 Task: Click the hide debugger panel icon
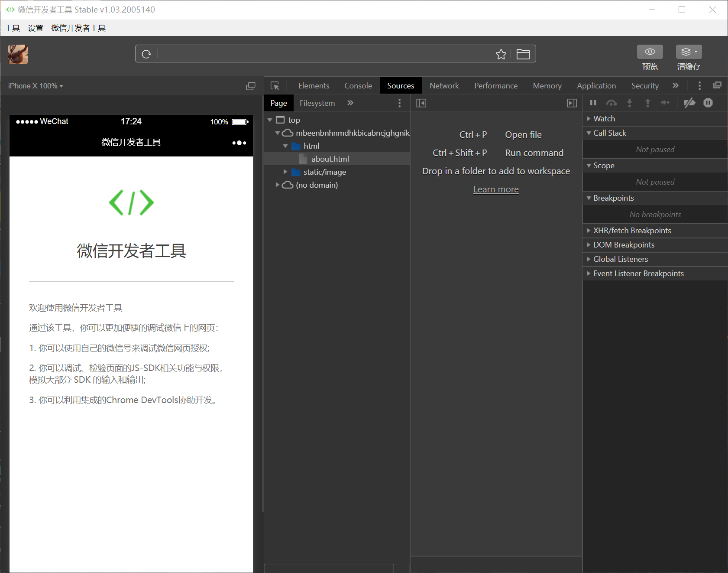(x=572, y=103)
